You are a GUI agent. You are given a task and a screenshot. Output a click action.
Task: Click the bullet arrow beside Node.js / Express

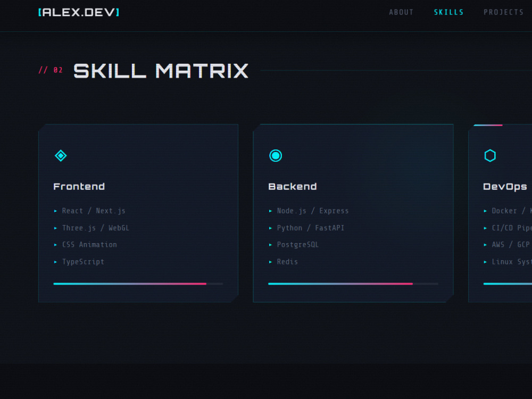(x=270, y=211)
